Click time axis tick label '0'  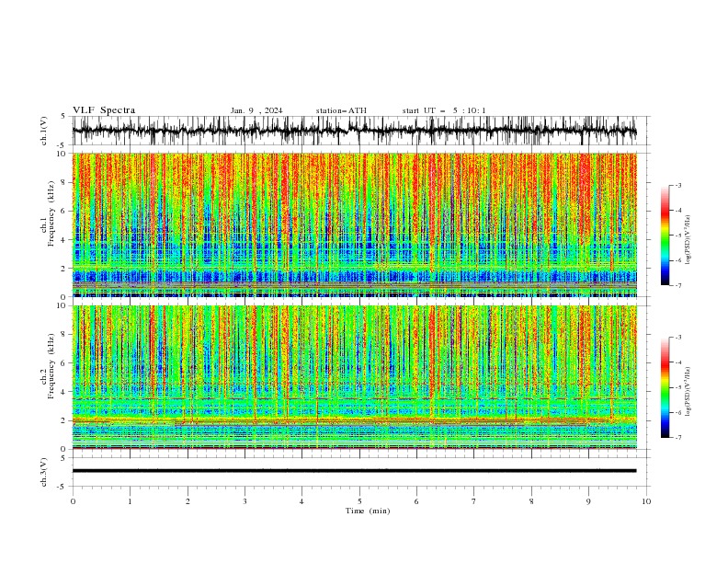click(x=73, y=501)
